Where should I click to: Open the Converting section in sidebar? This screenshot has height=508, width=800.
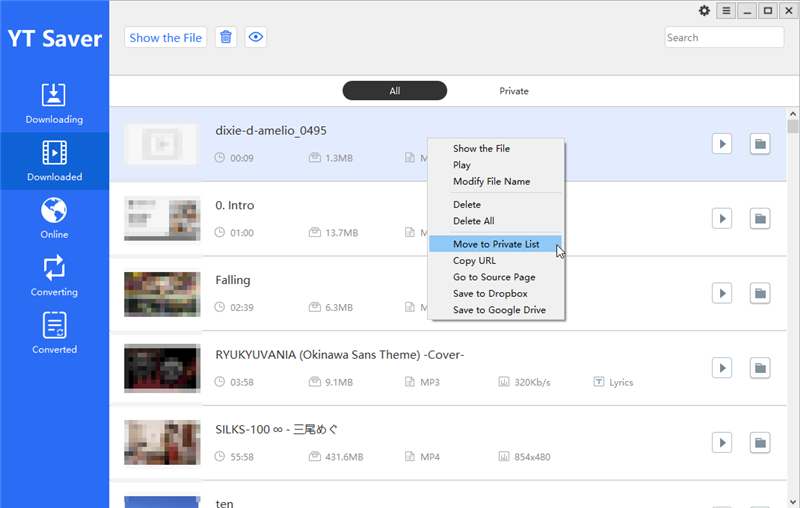[54, 276]
